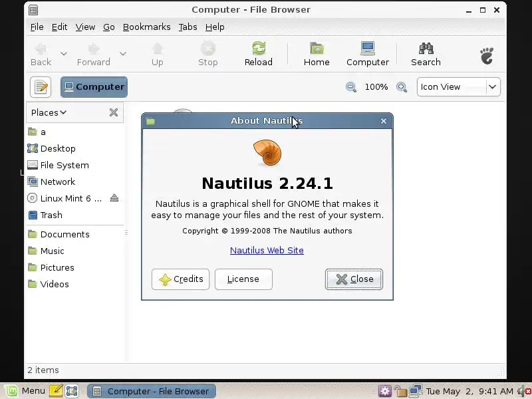The width and height of the screenshot is (532, 399).
Task: Click the '2 items' status bar text
Action: 43,370
